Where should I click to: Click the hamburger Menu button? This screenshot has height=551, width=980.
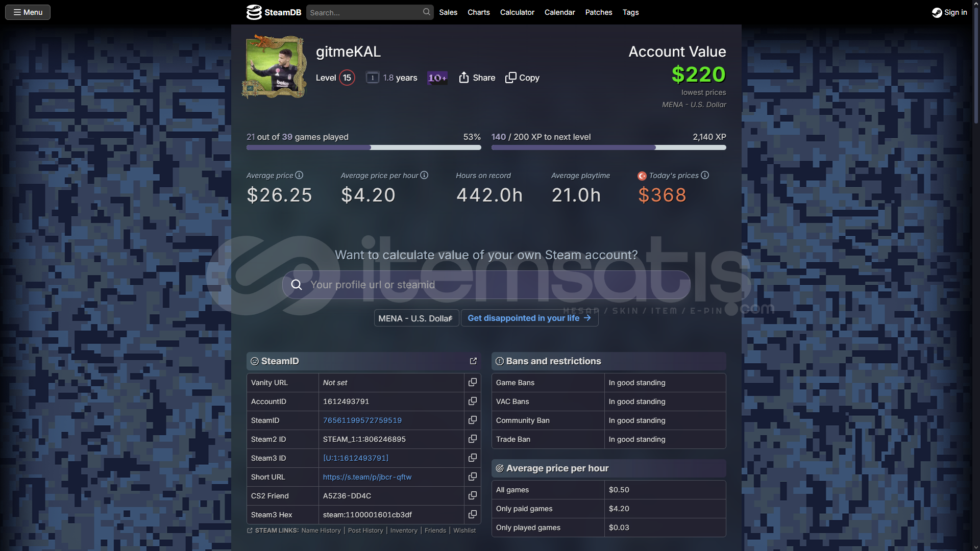tap(28, 12)
